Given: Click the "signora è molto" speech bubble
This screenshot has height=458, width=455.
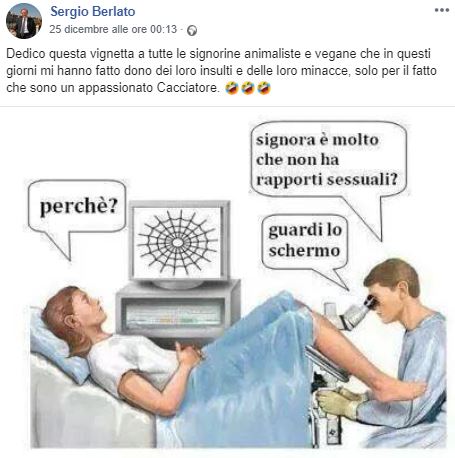Looking at the screenshot, I should click(x=328, y=159).
